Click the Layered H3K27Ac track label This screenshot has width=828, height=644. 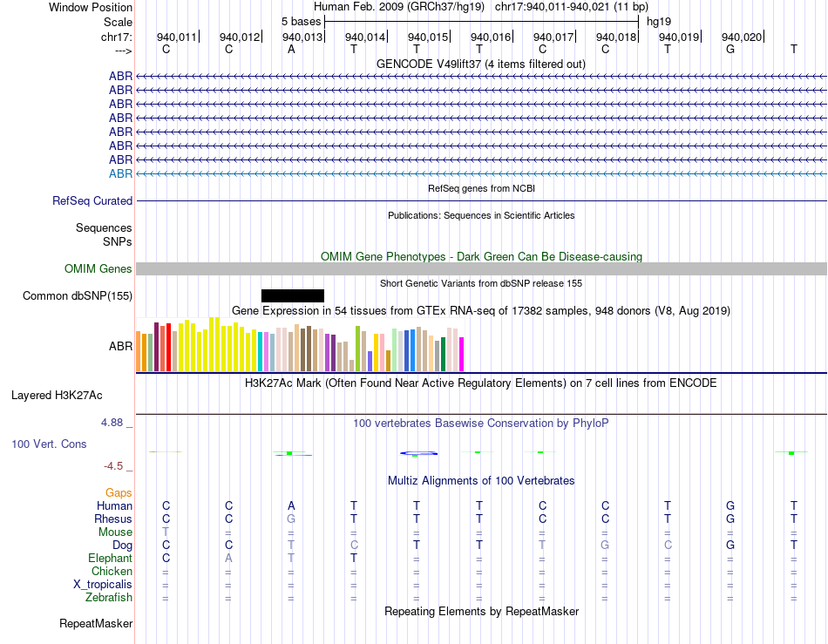click(57, 396)
